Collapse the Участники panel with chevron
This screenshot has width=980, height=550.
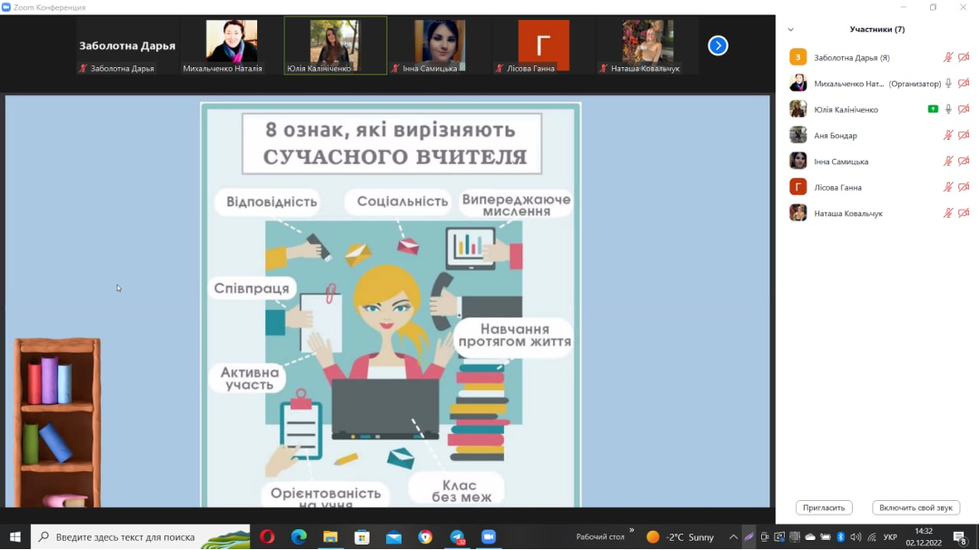[791, 30]
